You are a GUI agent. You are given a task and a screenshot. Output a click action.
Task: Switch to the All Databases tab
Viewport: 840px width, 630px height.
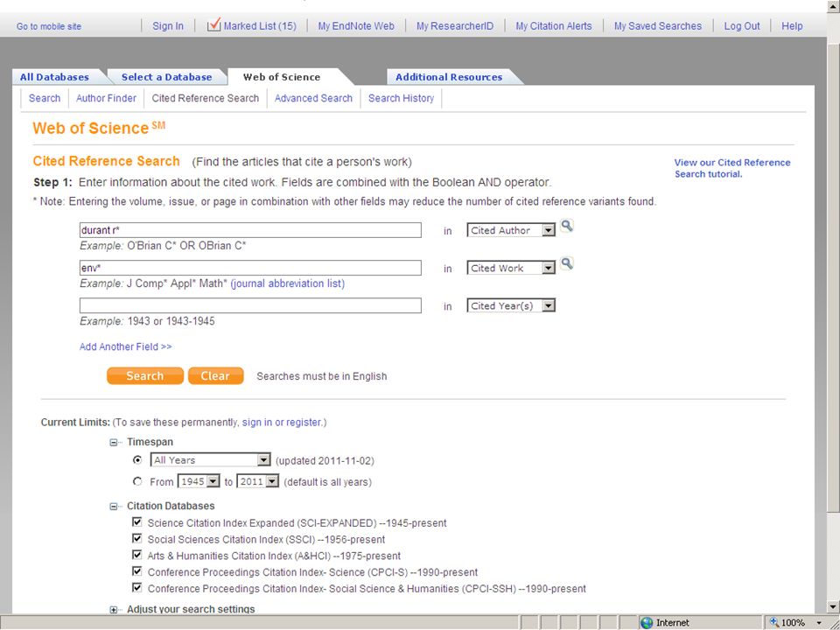point(54,77)
